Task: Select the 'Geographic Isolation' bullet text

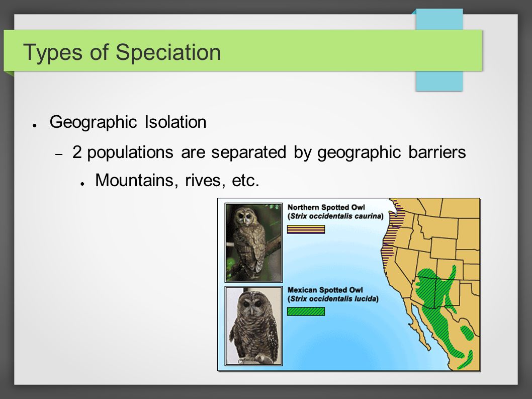Action: (x=128, y=122)
